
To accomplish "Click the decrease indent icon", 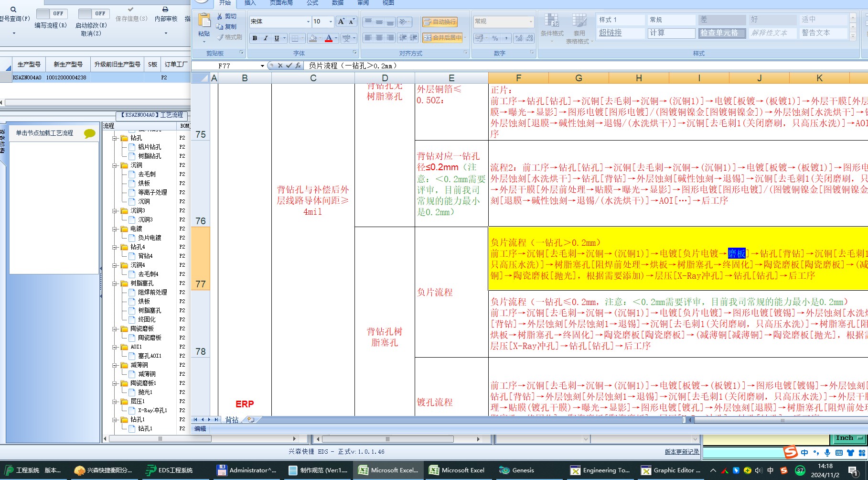I will 403,38.
